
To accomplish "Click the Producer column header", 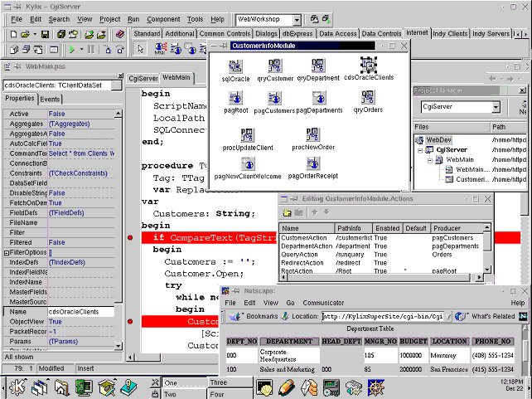I will coord(457,228).
